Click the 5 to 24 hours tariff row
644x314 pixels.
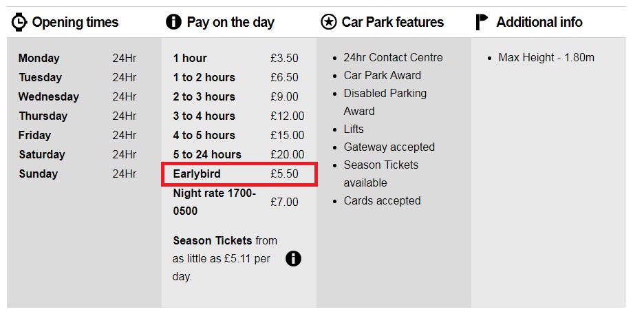tap(239, 154)
